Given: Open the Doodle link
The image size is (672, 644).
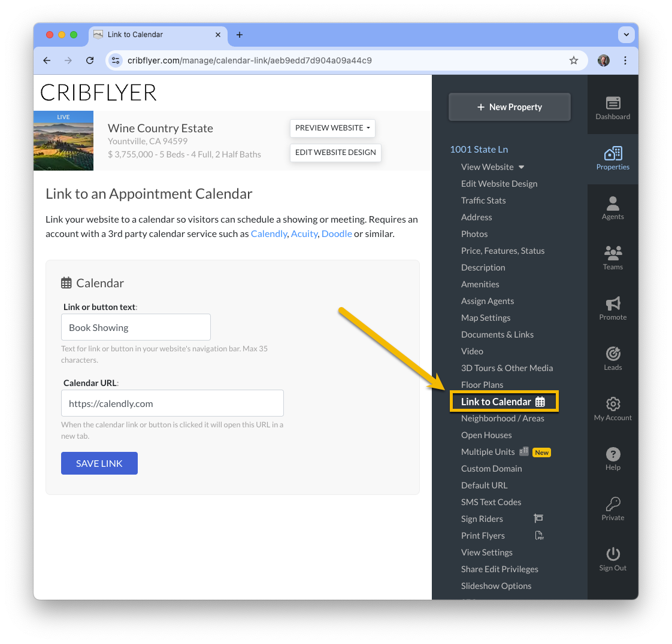Looking at the screenshot, I should pyautogui.click(x=337, y=234).
